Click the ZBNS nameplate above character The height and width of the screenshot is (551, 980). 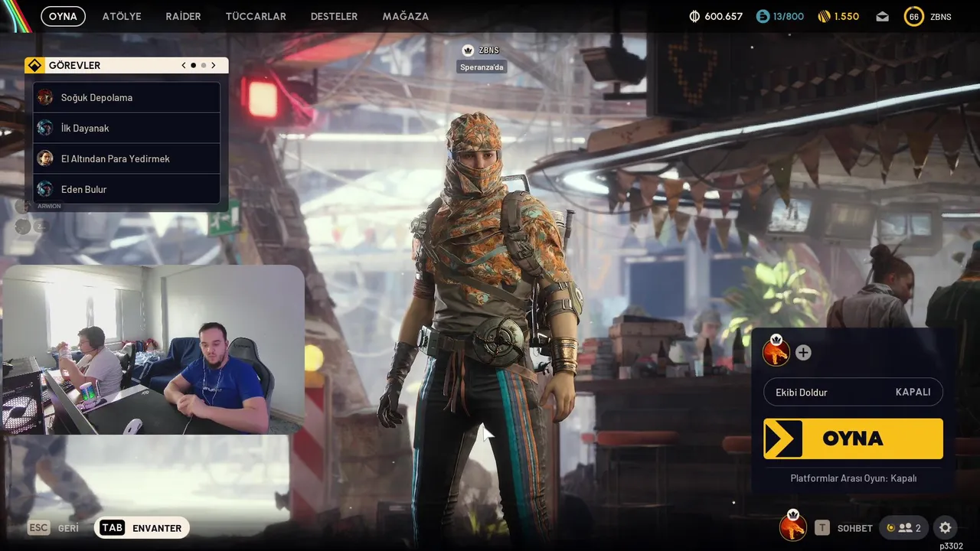point(488,51)
